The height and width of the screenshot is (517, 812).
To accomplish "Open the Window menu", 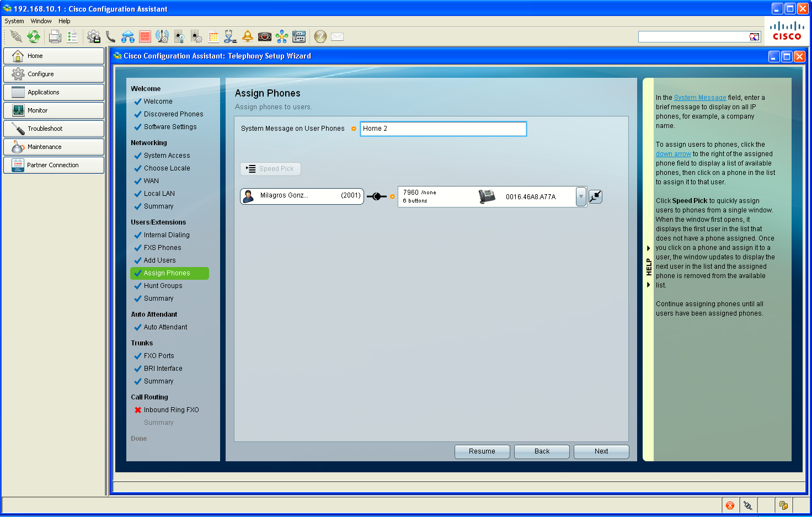I will [41, 21].
